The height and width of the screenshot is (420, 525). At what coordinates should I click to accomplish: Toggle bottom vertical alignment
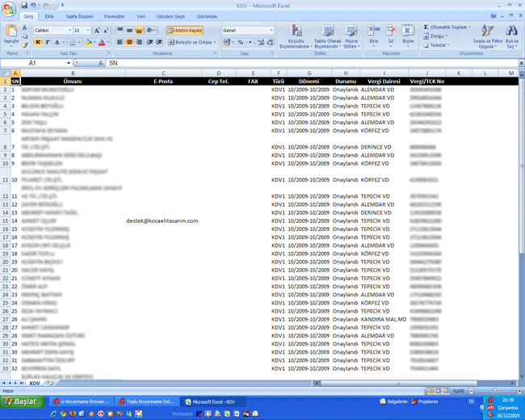point(139,31)
